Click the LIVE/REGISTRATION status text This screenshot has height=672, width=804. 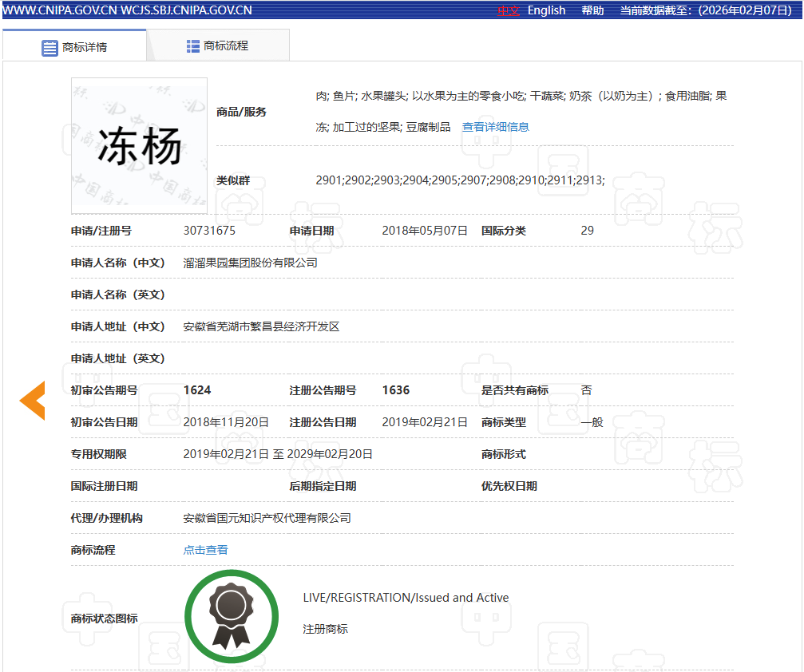[406, 598]
